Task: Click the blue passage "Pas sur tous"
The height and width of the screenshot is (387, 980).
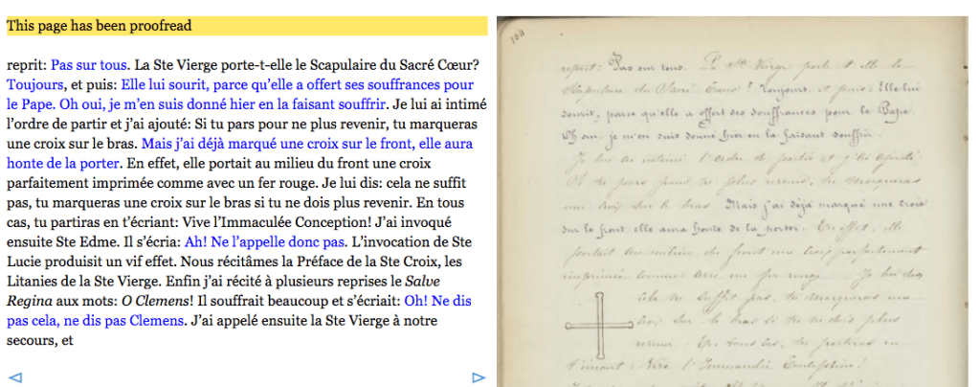Action: [89, 66]
